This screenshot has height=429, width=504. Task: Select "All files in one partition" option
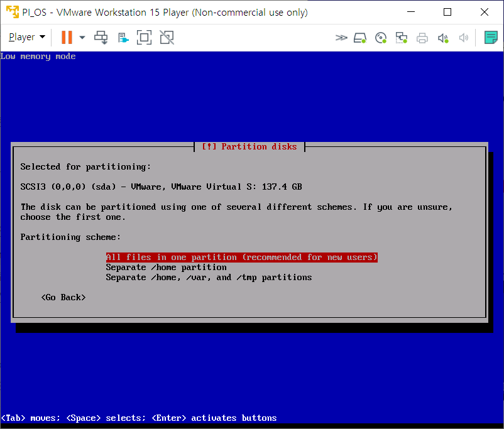241,257
